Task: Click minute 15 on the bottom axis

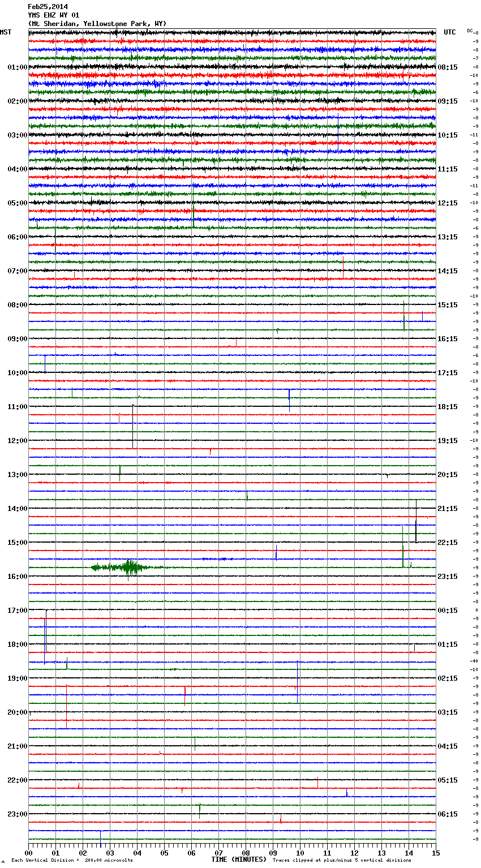Action: (x=436, y=853)
